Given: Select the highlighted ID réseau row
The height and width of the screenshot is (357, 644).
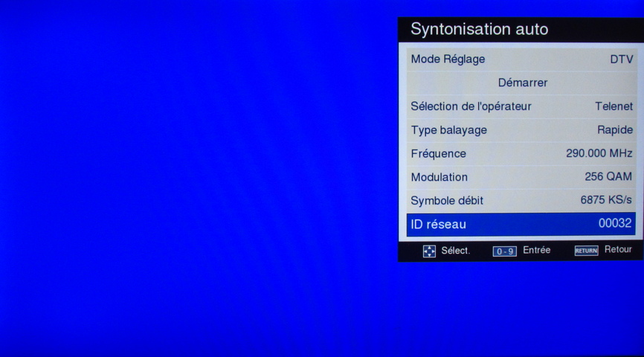Looking at the screenshot, I should click(x=521, y=225).
